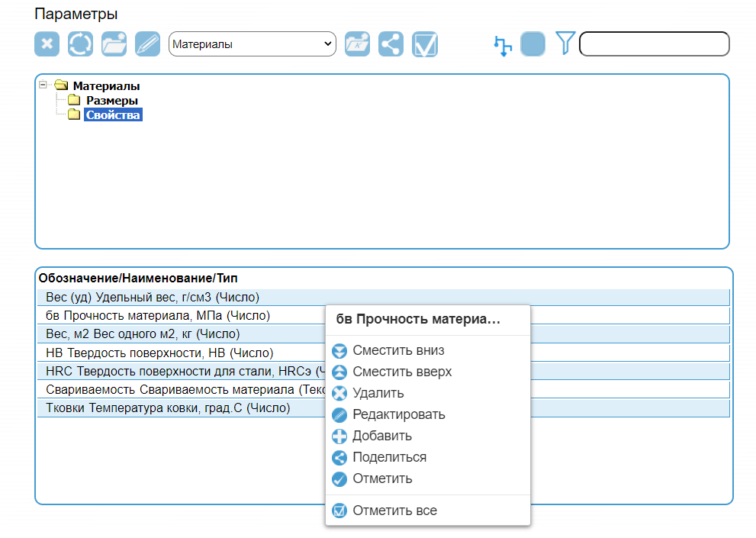Screen dimensions: 756x538
Task: Select 'Редактировать' from the context menu
Action: pos(398,414)
